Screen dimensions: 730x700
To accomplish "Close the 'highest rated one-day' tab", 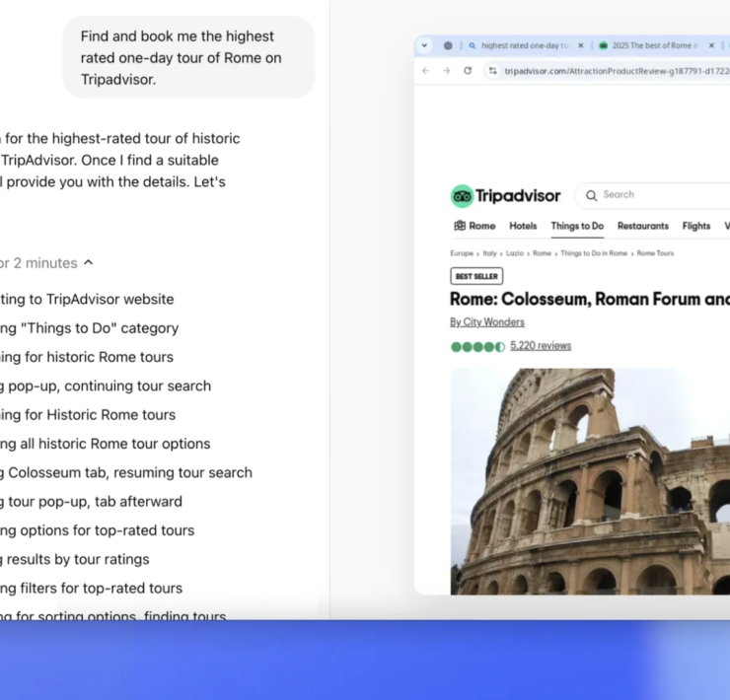I will click(x=580, y=45).
